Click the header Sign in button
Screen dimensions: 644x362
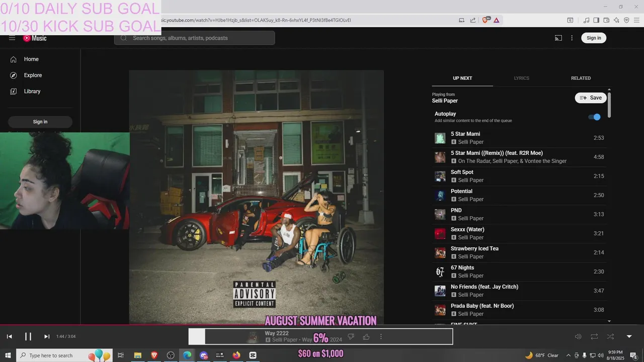(594, 38)
